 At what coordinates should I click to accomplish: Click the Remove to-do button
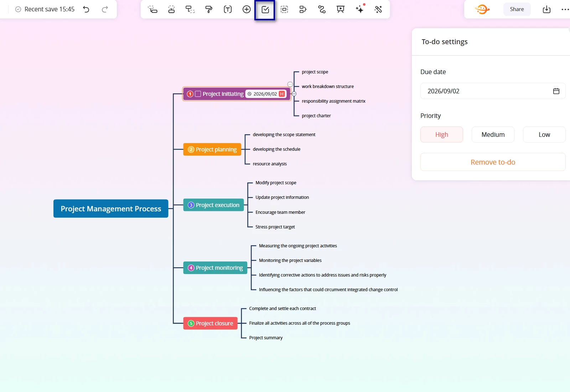(x=493, y=162)
